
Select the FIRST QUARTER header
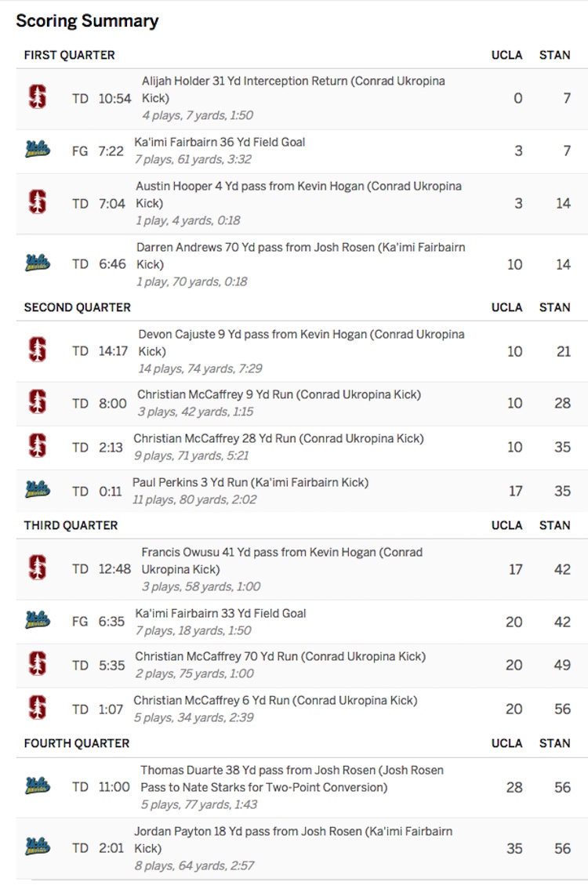coord(69,55)
